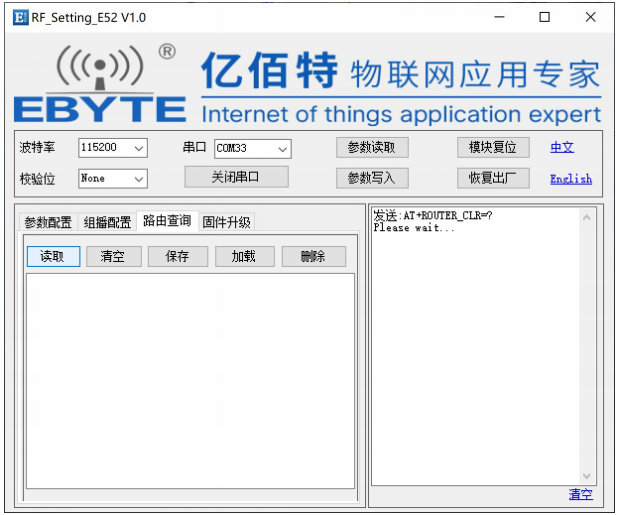The height and width of the screenshot is (515, 618).
Task: Click the EBYTE logo banner
Action: tap(308, 84)
